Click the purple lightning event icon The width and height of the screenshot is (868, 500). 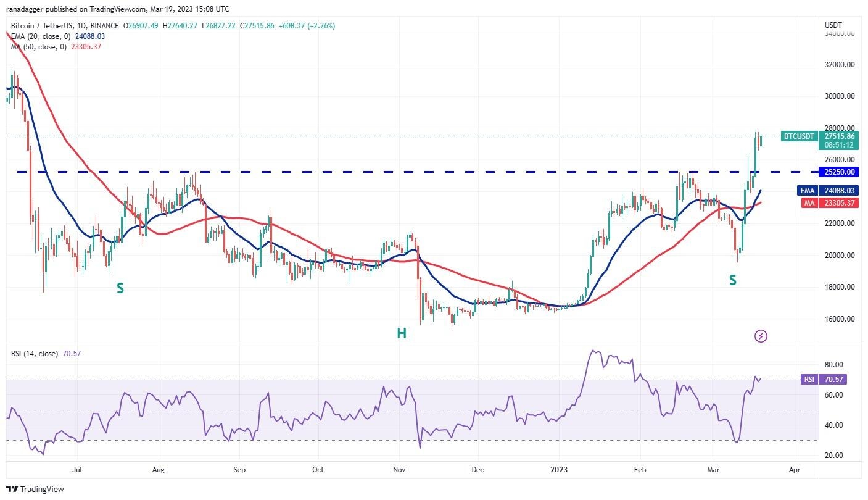click(x=761, y=336)
